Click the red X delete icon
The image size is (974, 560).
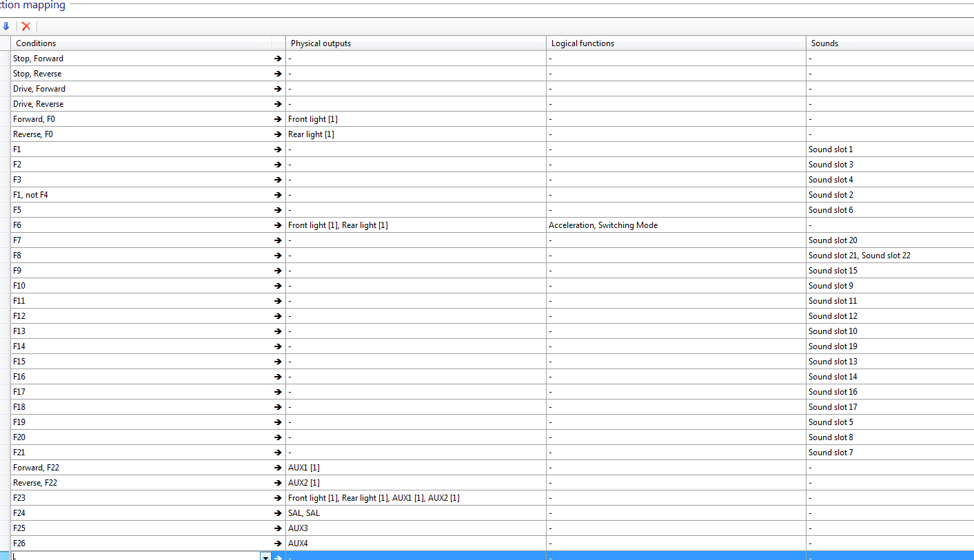[x=26, y=26]
